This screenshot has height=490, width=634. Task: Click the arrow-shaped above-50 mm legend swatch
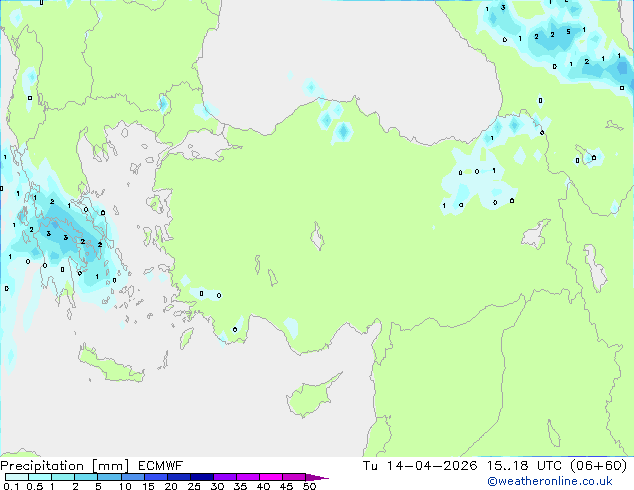coord(317,477)
